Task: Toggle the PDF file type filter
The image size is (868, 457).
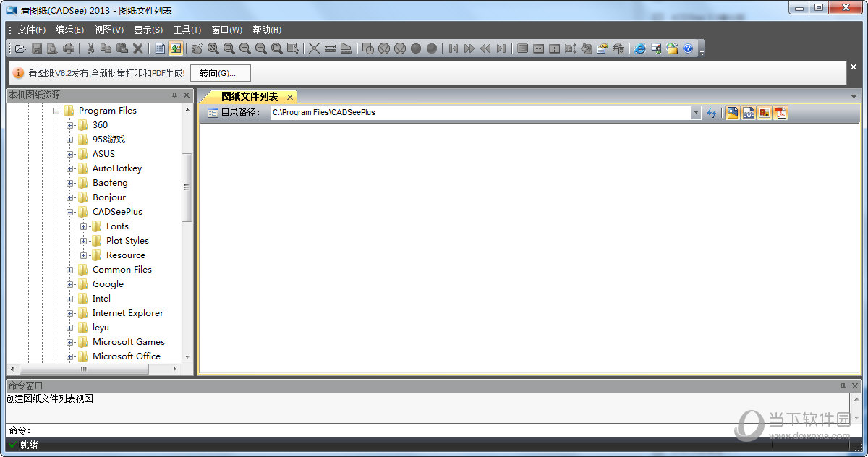Action: pyautogui.click(x=780, y=113)
